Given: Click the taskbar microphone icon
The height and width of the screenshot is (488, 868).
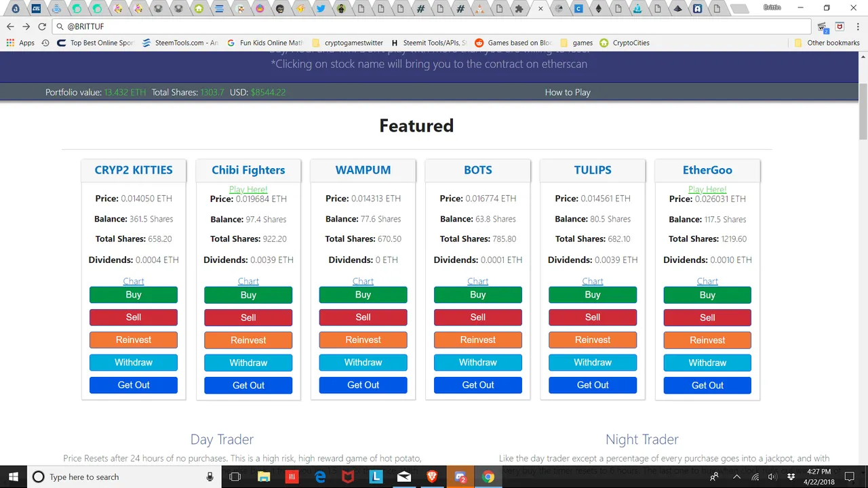Looking at the screenshot, I should pyautogui.click(x=210, y=476).
